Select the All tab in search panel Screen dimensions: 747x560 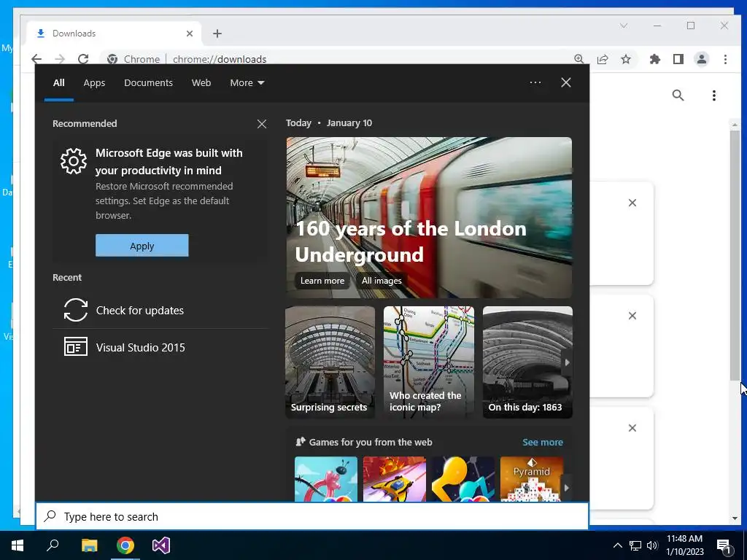pos(58,83)
